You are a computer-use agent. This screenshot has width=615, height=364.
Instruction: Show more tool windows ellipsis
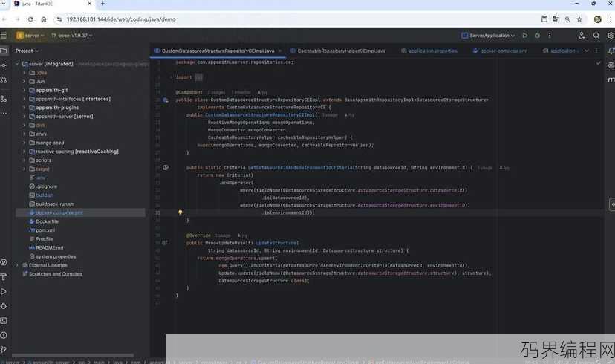click(4, 114)
